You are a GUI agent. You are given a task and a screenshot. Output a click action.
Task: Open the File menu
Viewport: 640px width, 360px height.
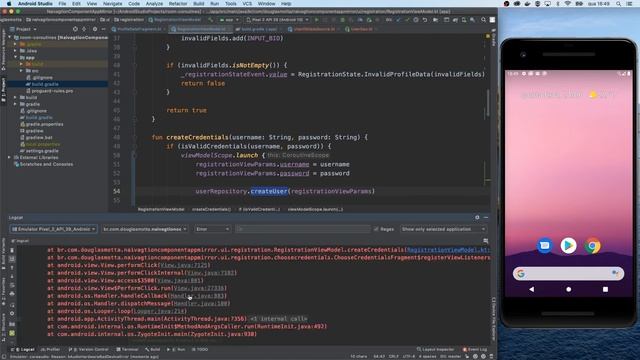62,4
